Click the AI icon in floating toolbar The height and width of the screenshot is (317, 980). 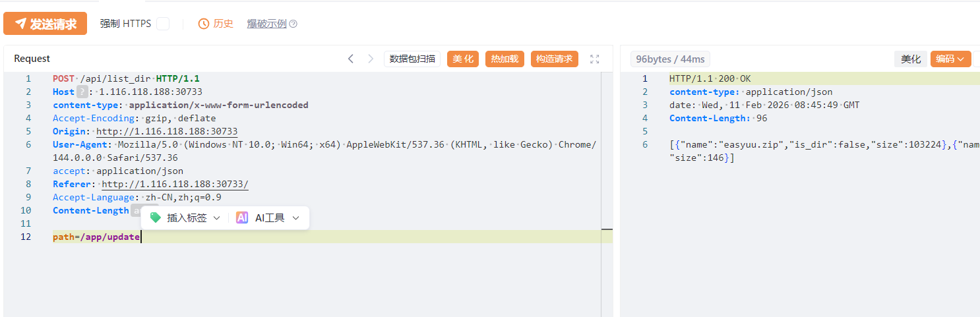point(242,217)
